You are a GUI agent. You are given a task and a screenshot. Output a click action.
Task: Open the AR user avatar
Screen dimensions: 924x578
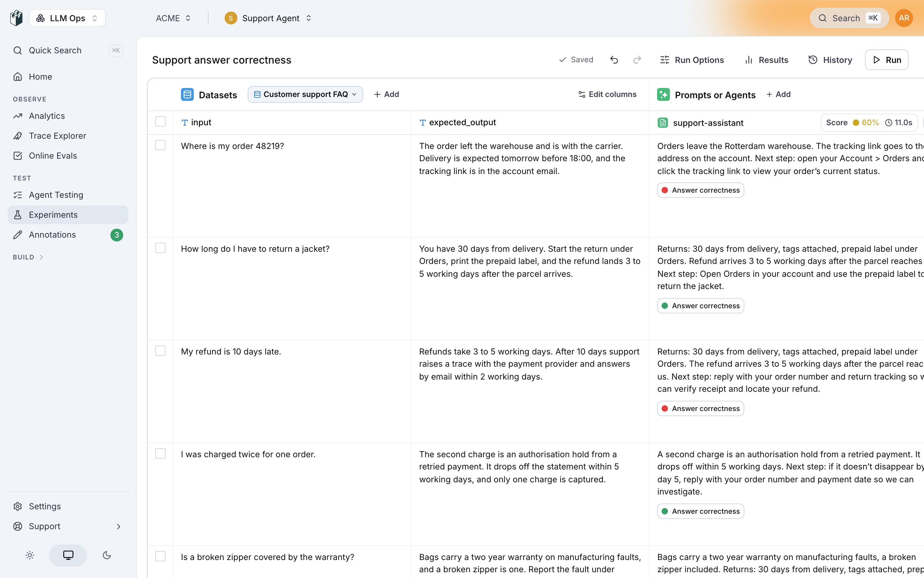tap(904, 18)
